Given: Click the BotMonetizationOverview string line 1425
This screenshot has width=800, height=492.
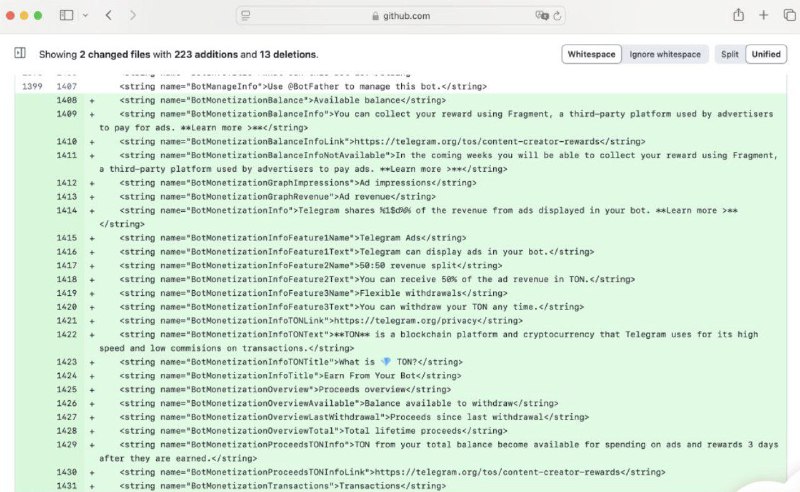Looking at the screenshot, I should 285,389.
